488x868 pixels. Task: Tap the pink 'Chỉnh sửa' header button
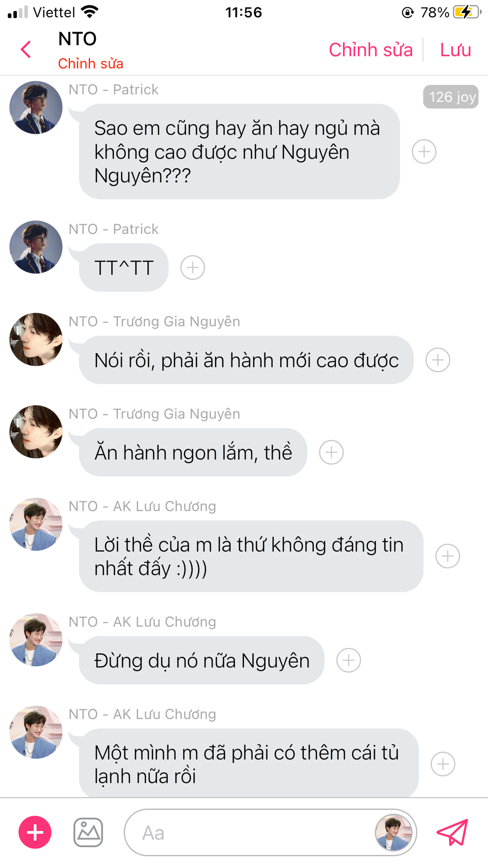(371, 50)
